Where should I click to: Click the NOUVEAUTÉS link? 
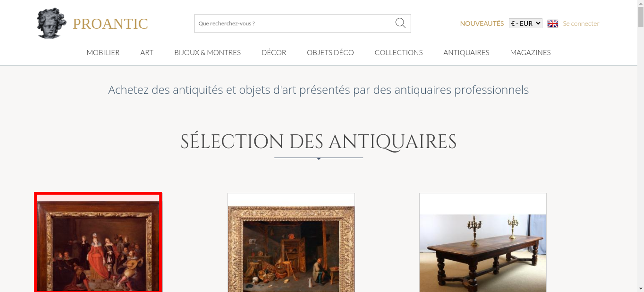click(x=482, y=23)
